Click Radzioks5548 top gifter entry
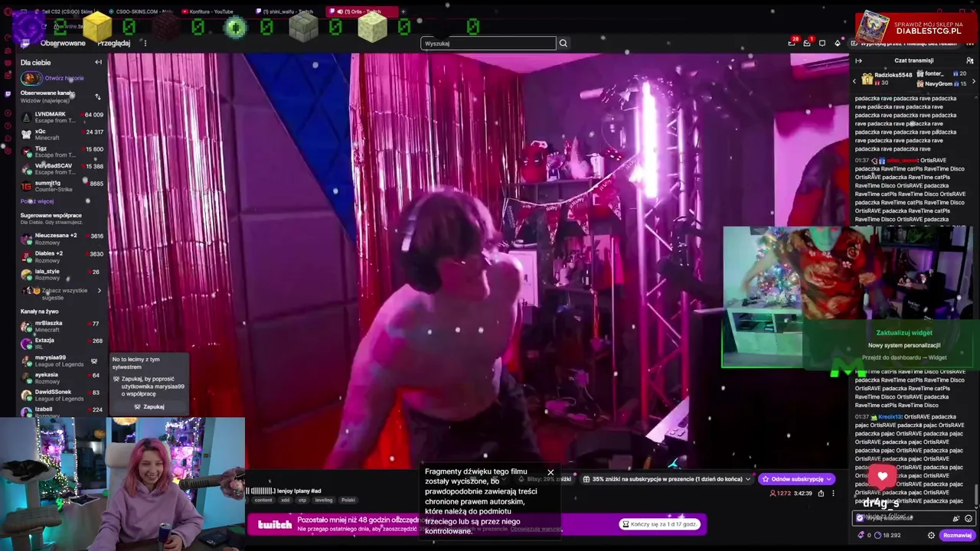This screenshot has height=551, width=980. 887,79
